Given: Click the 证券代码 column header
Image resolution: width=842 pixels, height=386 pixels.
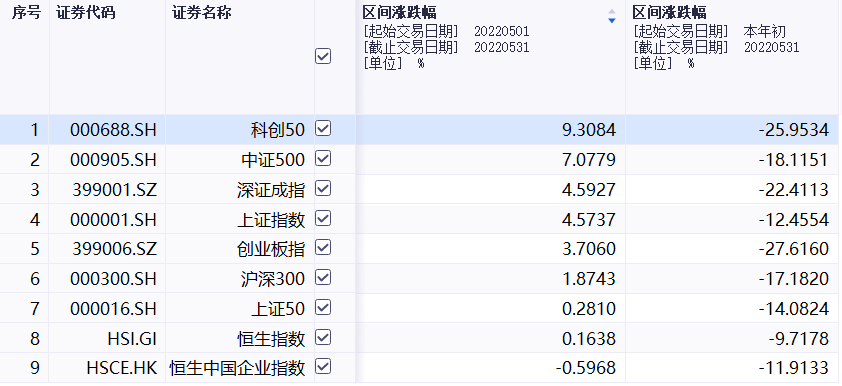Looking at the screenshot, I should pos(85,13).
